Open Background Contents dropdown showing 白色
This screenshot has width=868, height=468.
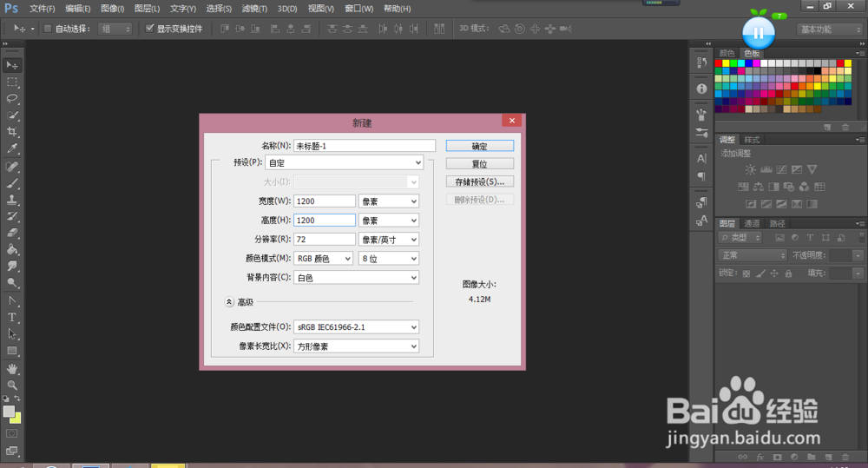357,278
